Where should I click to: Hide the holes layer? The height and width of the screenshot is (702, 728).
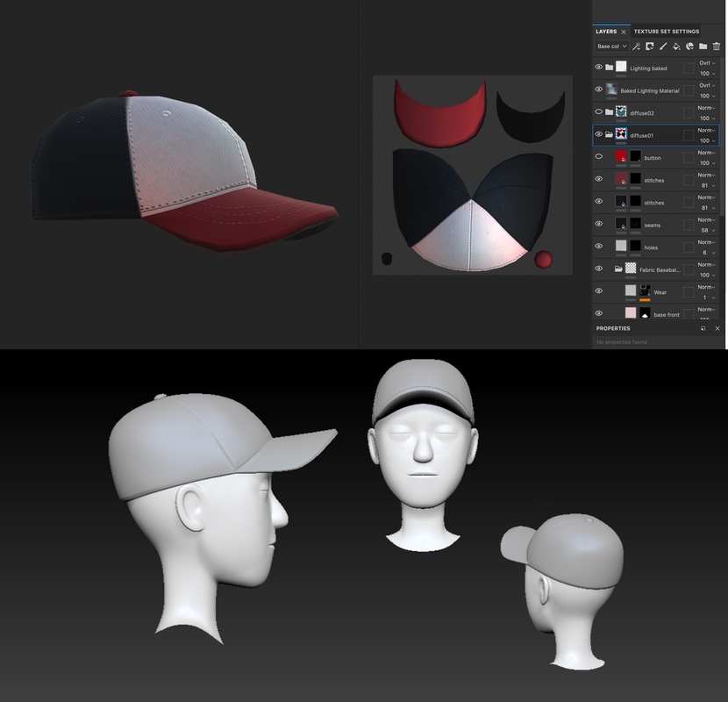[599, 246]
